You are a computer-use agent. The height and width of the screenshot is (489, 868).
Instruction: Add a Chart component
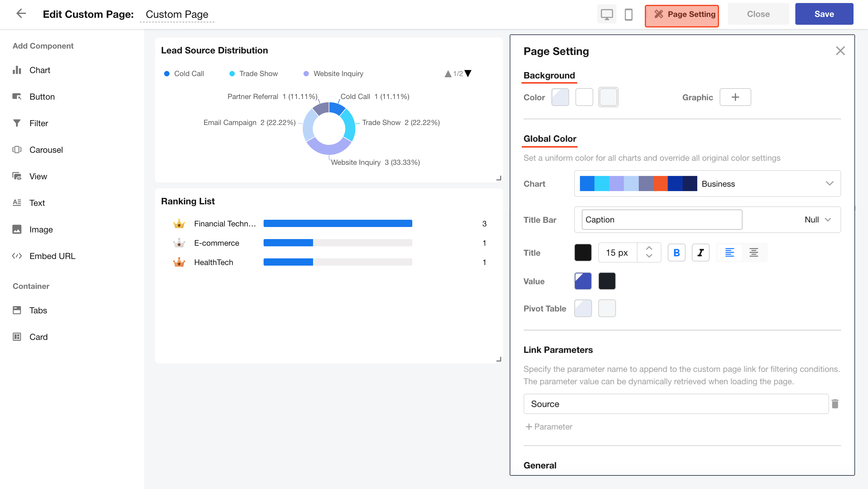[40, 70]
